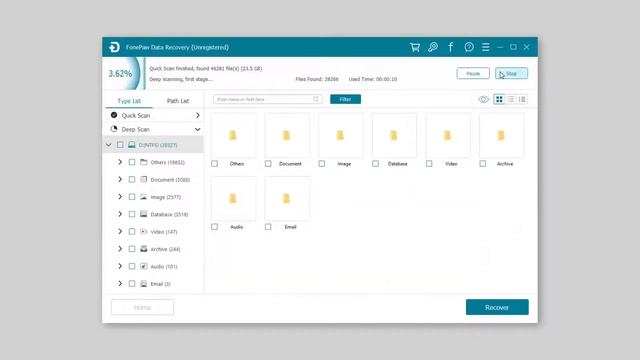Click the Archive type icon in tree
This screenshot has height=360, width=640.
[144, 249]
